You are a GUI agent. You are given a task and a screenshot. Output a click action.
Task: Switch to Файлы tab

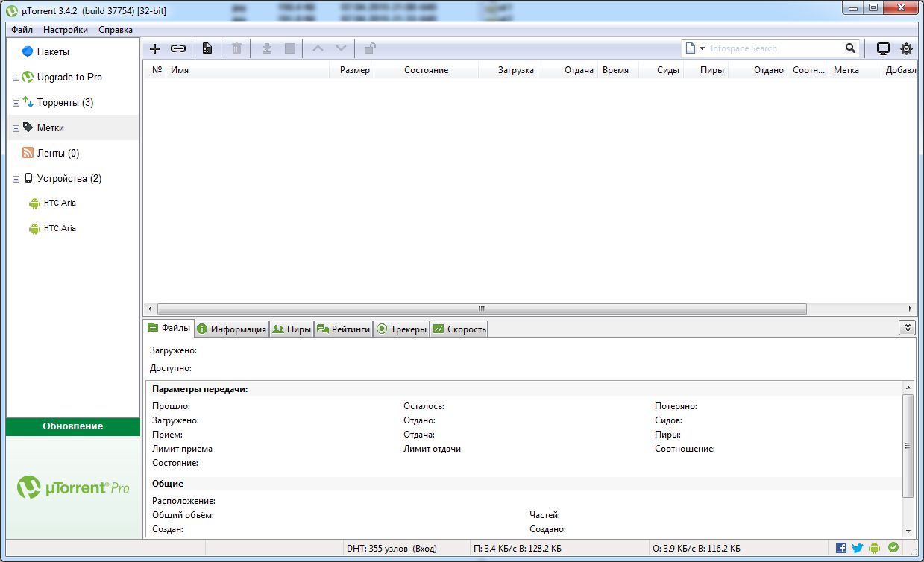[x=169, y=328]
